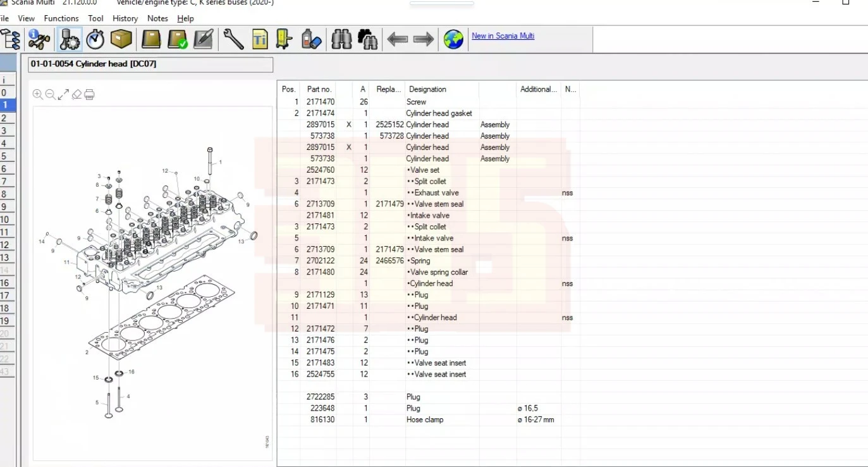Screen dimensions: 868x467
Task: Click the binoculars search icon
Action: (x=341, y=39)
